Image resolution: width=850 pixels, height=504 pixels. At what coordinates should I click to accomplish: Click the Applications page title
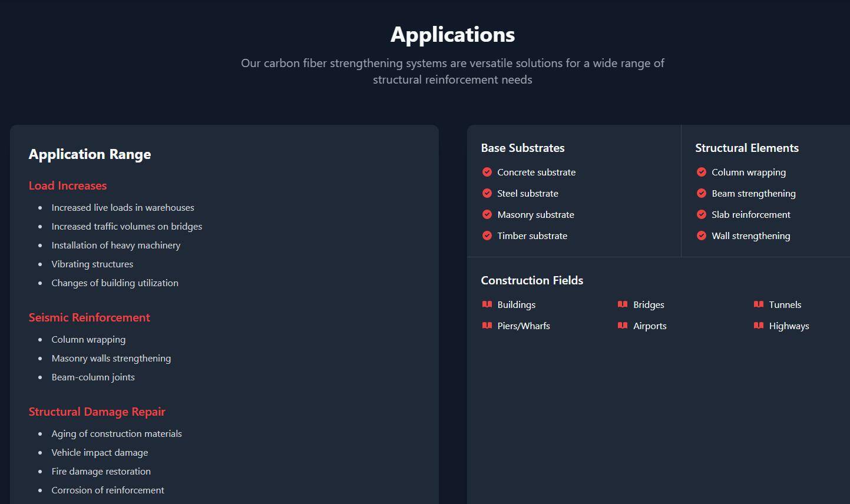(452, 35)
